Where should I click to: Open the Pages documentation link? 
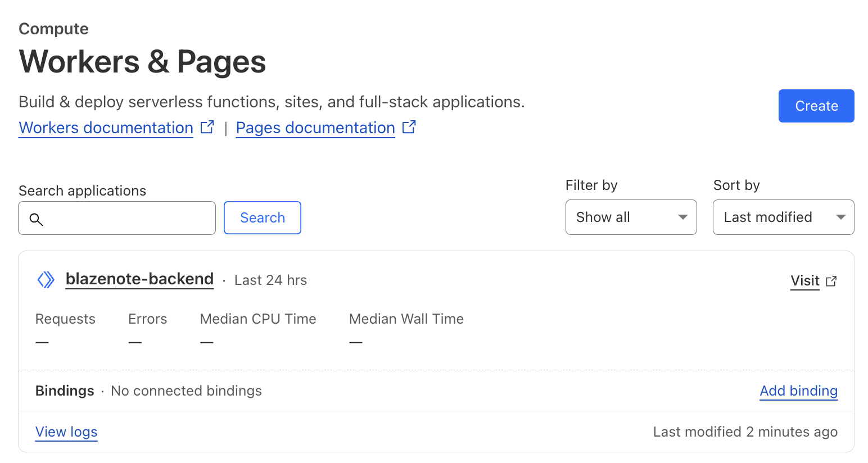point(315,128)
